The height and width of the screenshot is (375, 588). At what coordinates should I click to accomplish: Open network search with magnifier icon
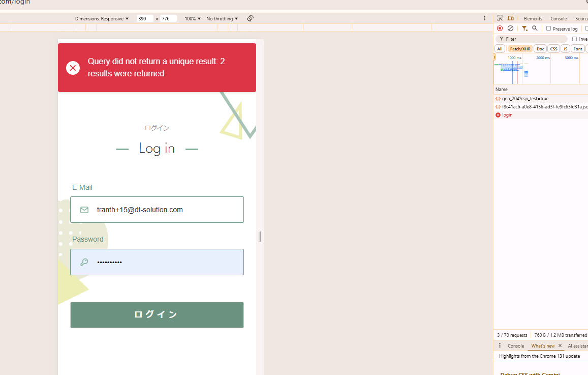(x=535, y=28)
